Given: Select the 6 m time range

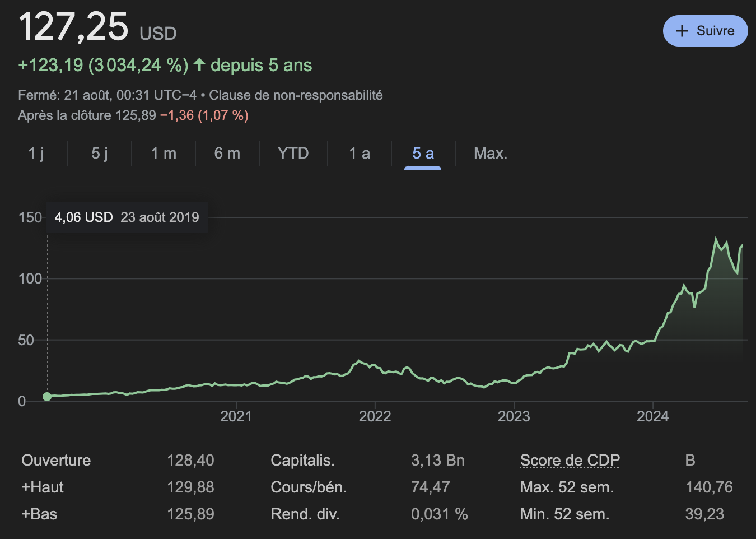Looking at the screenshot, I should coord(227,153).
